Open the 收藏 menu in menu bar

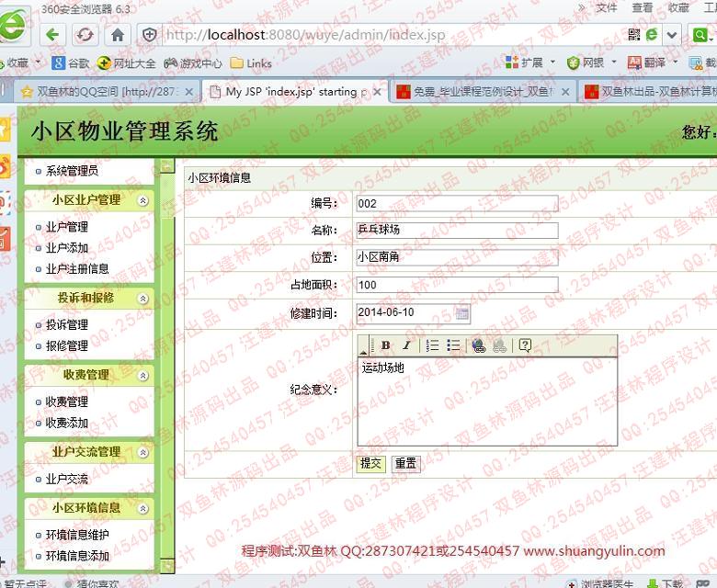pos(678,7)
